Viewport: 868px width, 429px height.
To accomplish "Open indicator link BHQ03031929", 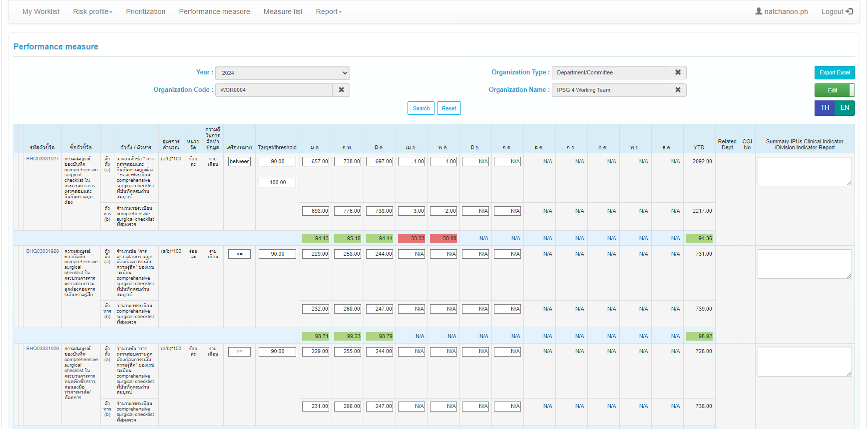I will [x=42, y=349].
